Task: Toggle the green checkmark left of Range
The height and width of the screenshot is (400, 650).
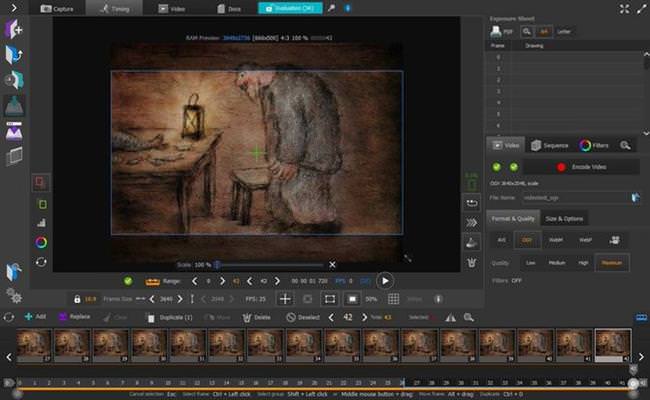Action: pyautogui.click(x=128, y=281)
